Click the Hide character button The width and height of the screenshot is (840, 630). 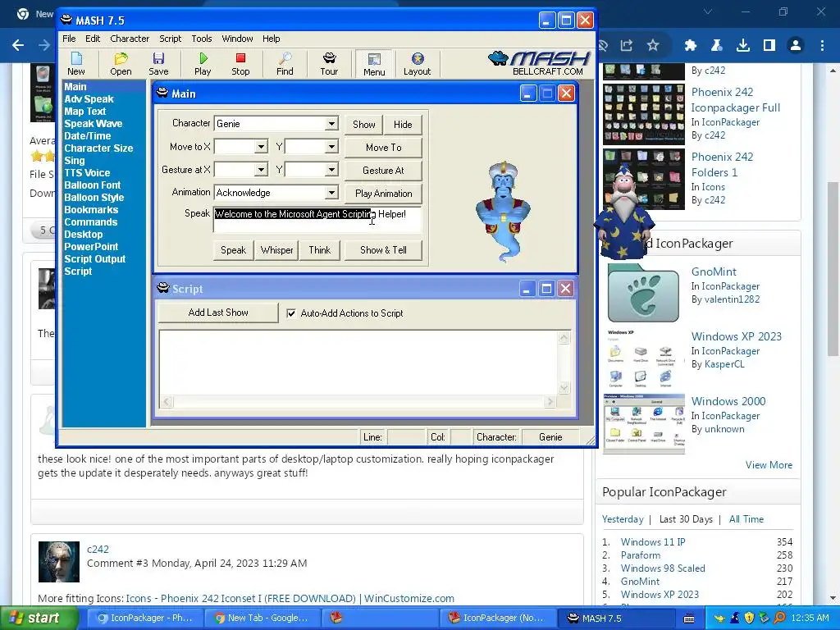point(403,125)
